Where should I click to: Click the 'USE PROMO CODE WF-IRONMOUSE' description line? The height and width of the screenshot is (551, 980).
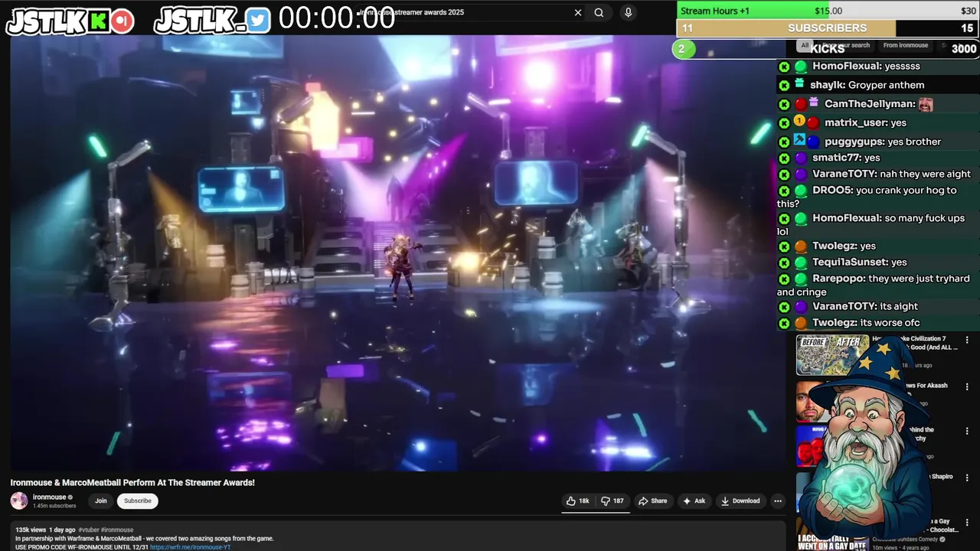[x=82, y=547]
